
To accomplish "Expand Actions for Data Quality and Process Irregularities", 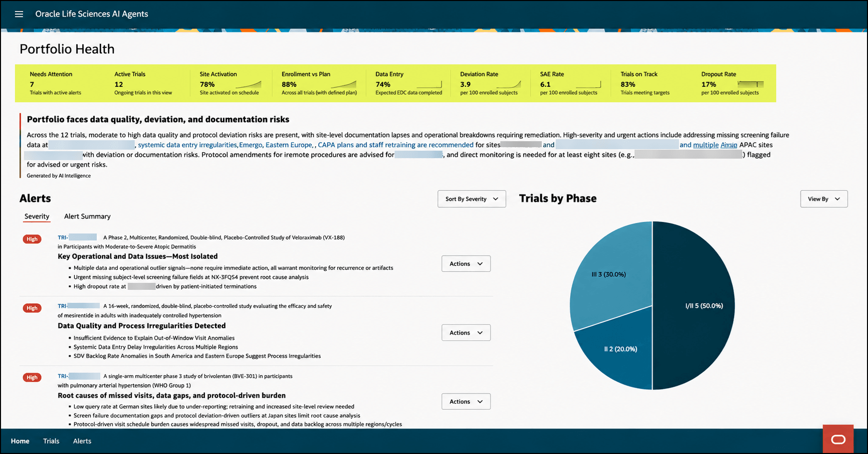I will click(x=466, y=332).
